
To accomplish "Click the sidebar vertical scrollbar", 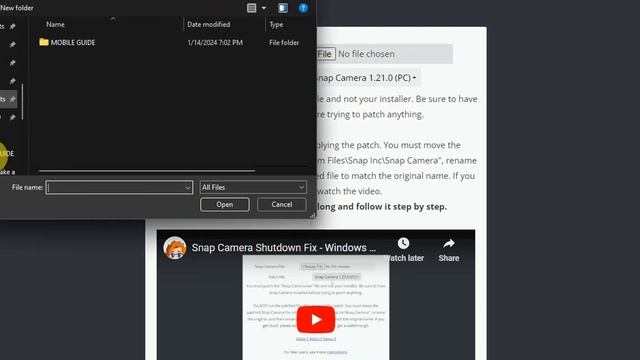I will click(22, 102).
